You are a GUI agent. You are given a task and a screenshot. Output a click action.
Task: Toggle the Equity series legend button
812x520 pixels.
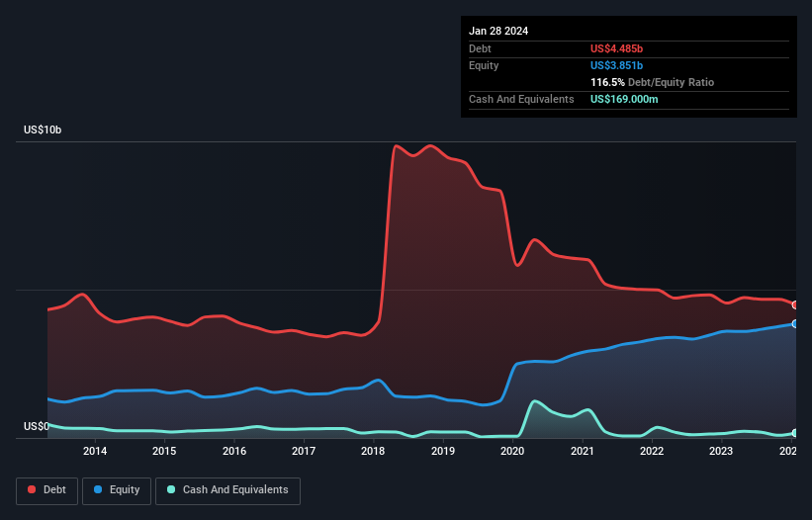[117, 490]
